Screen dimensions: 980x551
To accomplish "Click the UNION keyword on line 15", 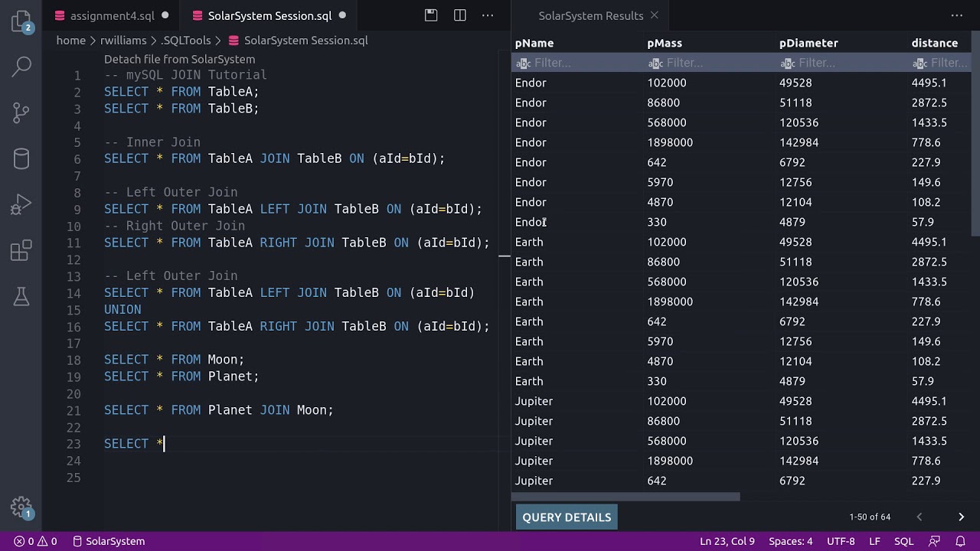I will [x=122, y=309].
